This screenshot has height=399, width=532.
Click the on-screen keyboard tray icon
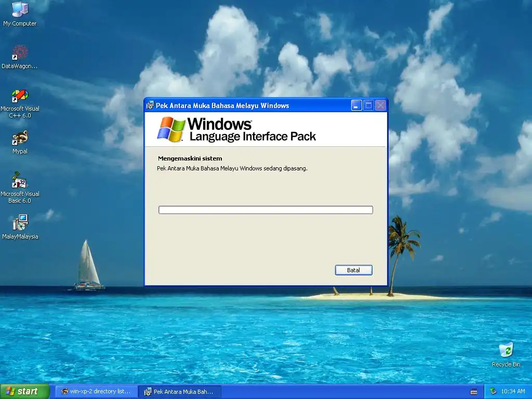click(x=474, y=392)
